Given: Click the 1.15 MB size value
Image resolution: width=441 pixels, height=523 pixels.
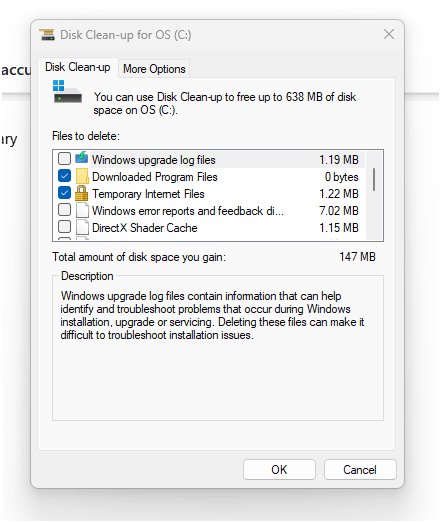Looking at the screenshot, I should tap(339, 227).
